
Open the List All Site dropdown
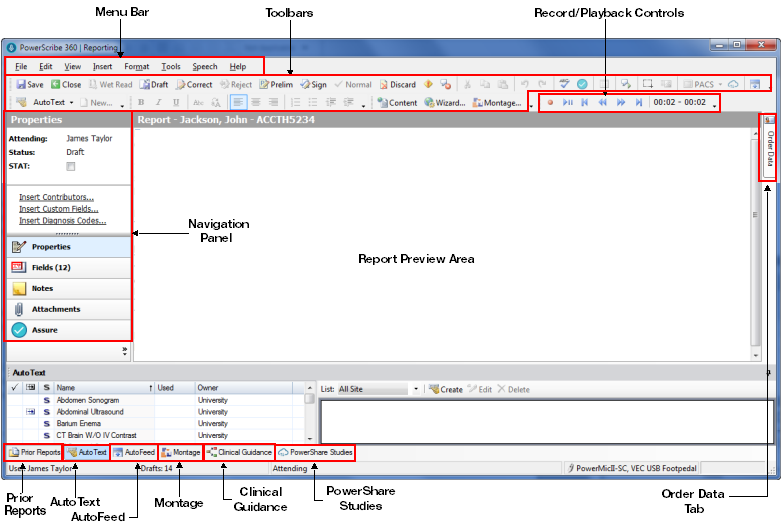coord(415,389)
